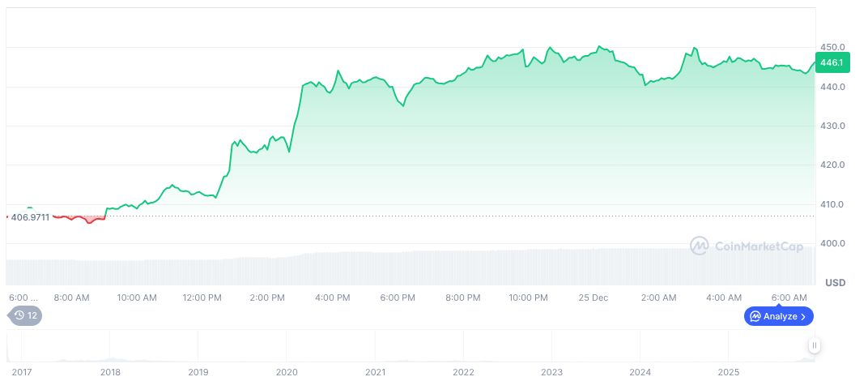
Task: Click the Analyze button's chart icon
Action: pos(755,316)
